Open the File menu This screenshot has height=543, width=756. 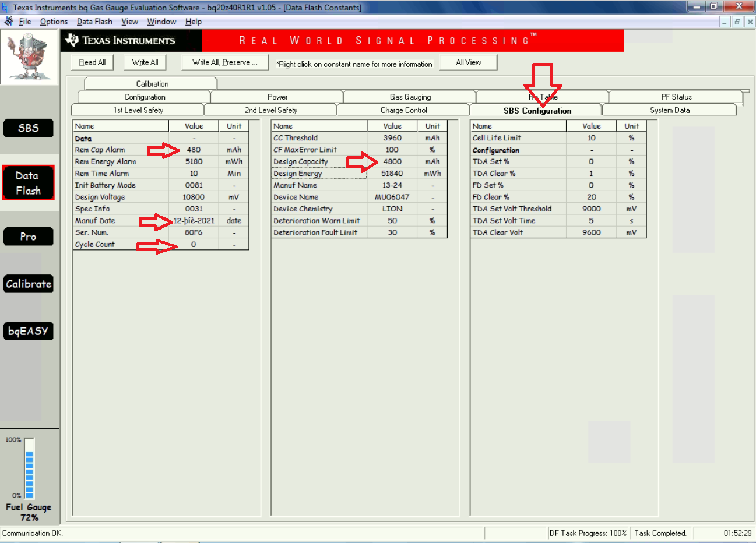click(25, 22)
